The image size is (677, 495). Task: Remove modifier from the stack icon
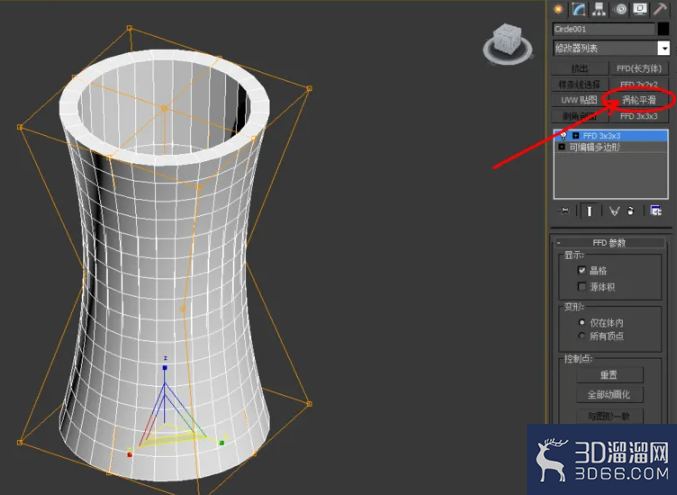pos(631,211)
